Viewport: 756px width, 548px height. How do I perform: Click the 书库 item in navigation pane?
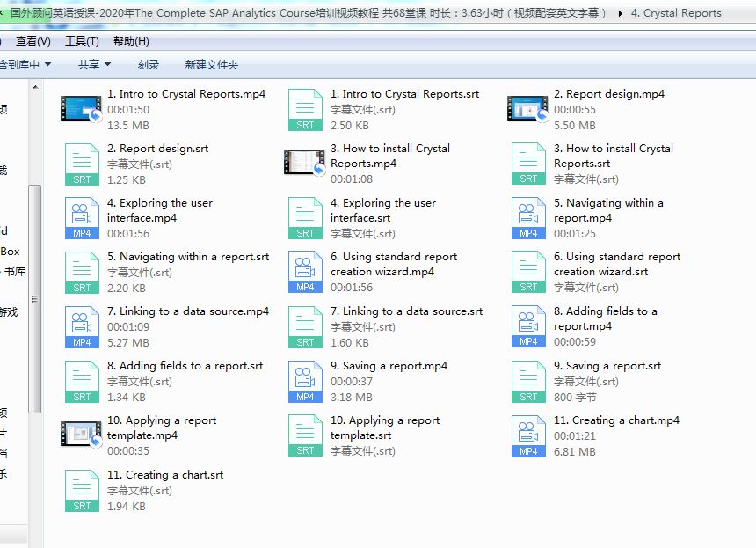pyautogui.click(x=14, y=272)
